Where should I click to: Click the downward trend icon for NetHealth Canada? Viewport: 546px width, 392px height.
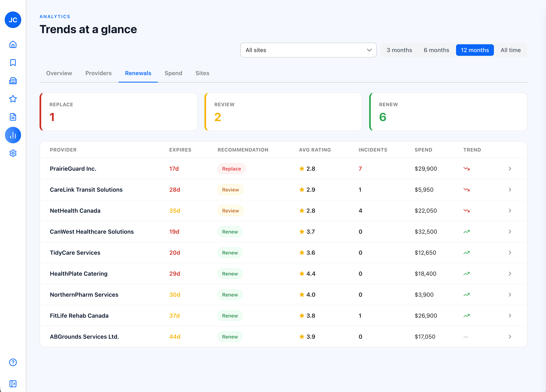point(467,211)
